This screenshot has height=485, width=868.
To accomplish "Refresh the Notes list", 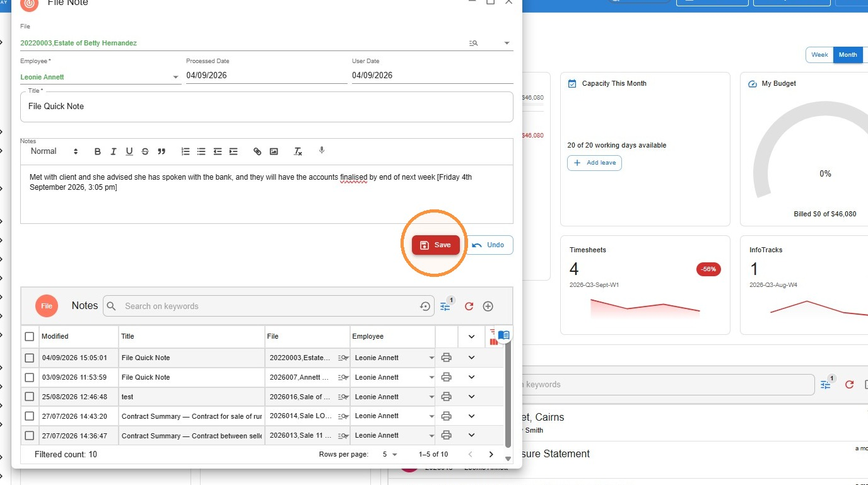I will [469, 307].
